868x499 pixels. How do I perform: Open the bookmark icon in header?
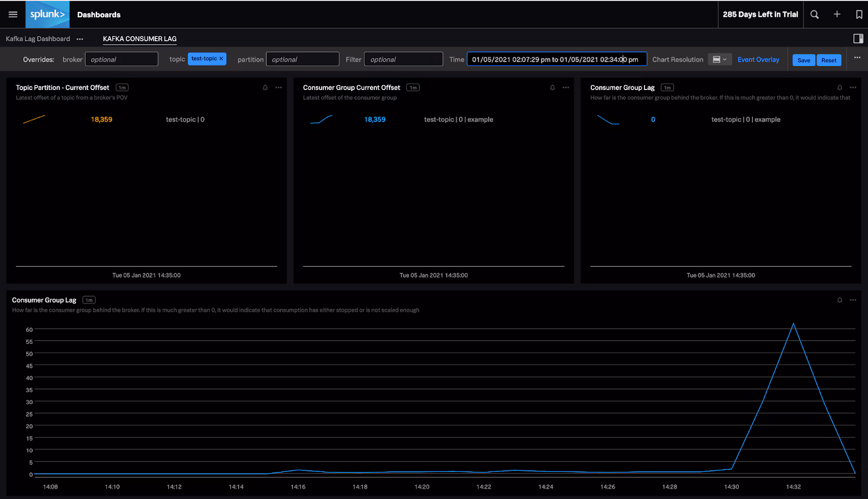(x=859, y=15)
